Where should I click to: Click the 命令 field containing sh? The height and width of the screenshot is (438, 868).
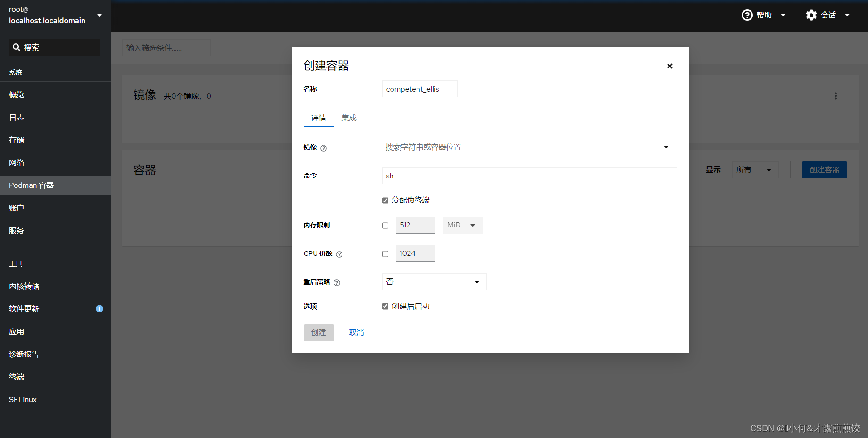(x=528, y=176)
